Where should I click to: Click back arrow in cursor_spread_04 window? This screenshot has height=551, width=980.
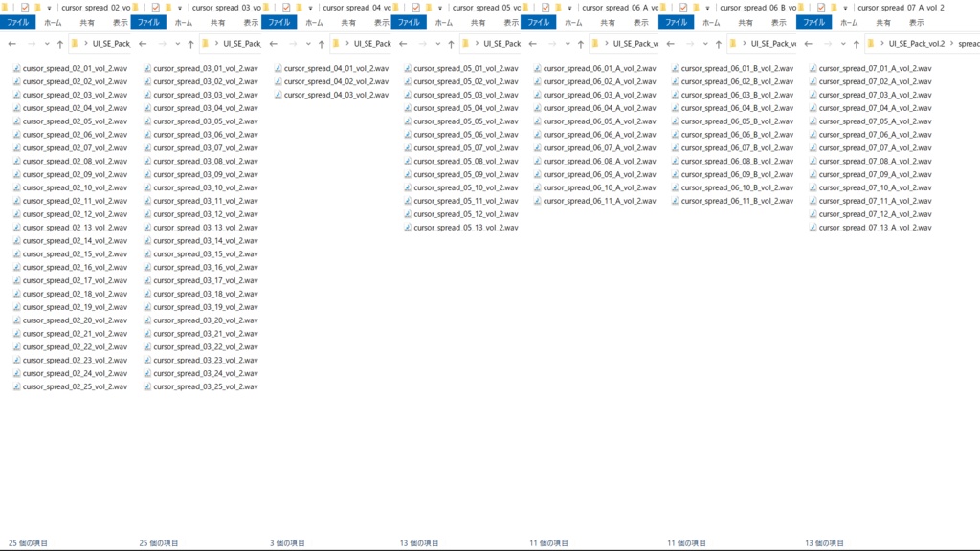[x=273, y=44]
